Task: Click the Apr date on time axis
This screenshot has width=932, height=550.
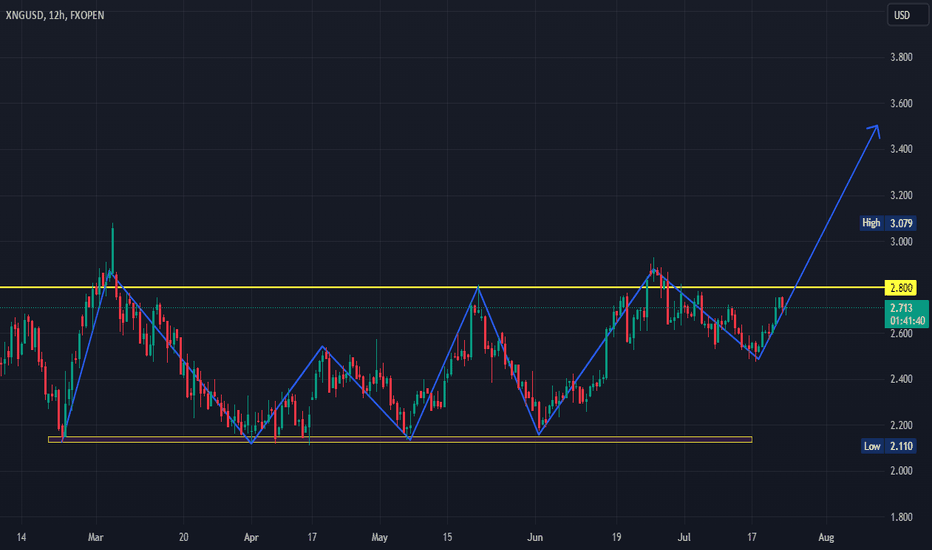Action: pyautogui.click(x=251, y=537)
